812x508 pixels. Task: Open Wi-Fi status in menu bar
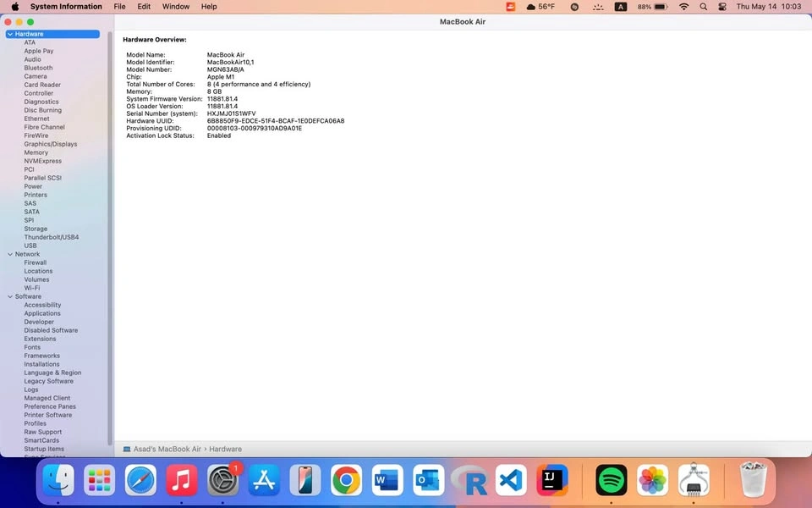(x=684, y=7)
